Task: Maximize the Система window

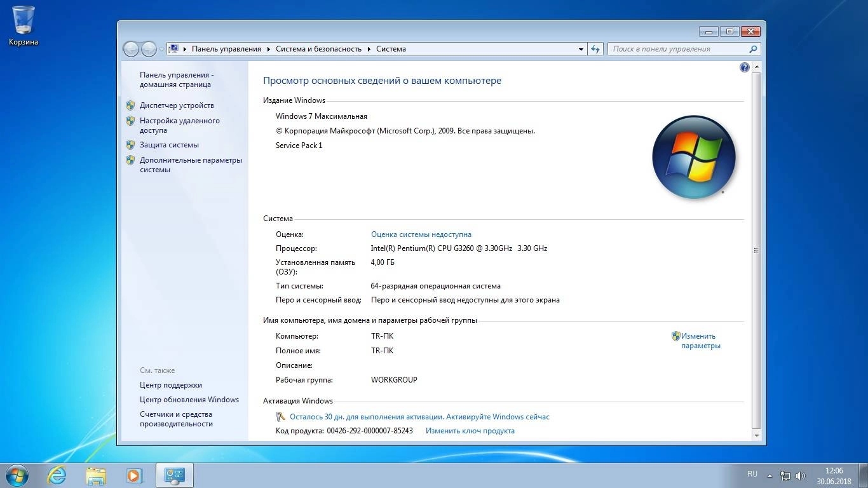Action: (729, 31)
